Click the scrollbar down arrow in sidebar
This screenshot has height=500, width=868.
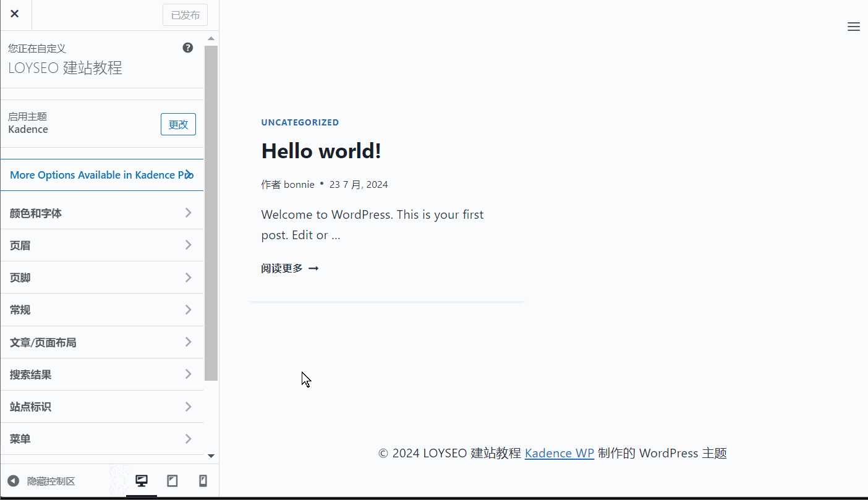(x=211, y=456)
